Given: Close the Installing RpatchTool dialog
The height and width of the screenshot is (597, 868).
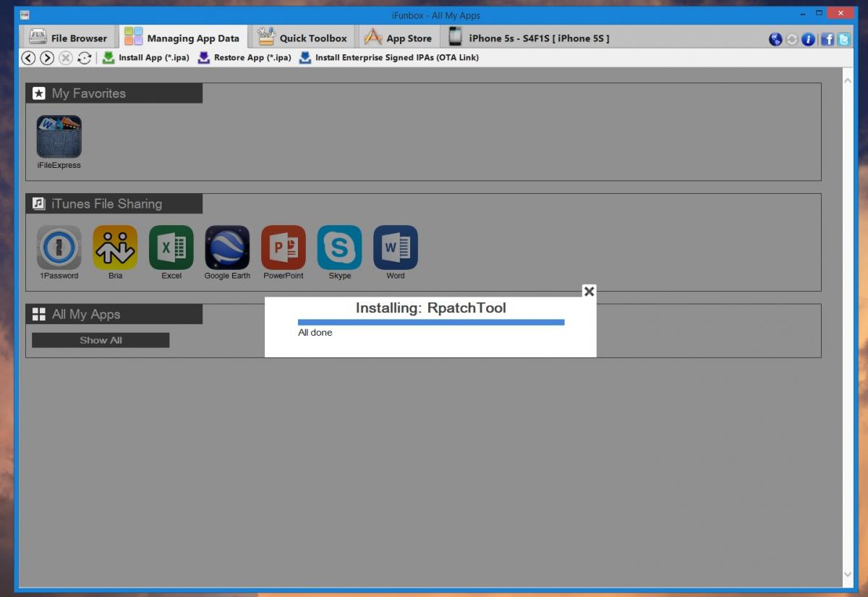Looking at the screenshot, I should coord(589,291).
